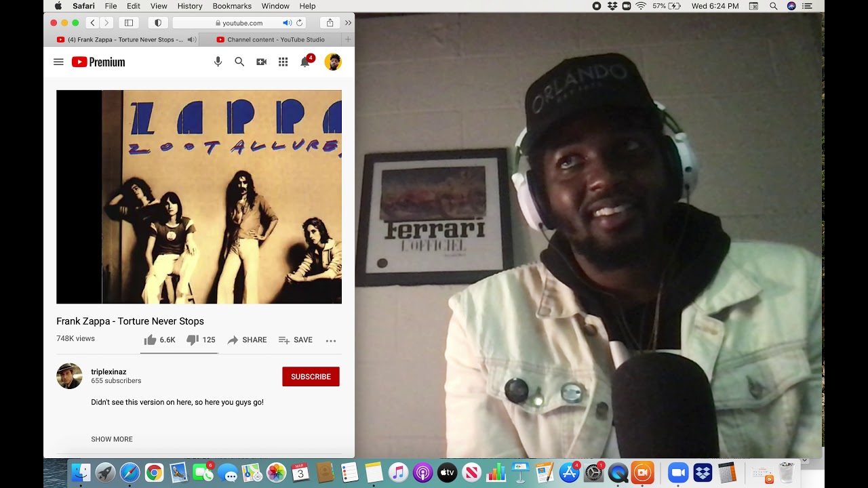Open the Safari share button
The image size is (868, 488).
(x=330, y=22)
